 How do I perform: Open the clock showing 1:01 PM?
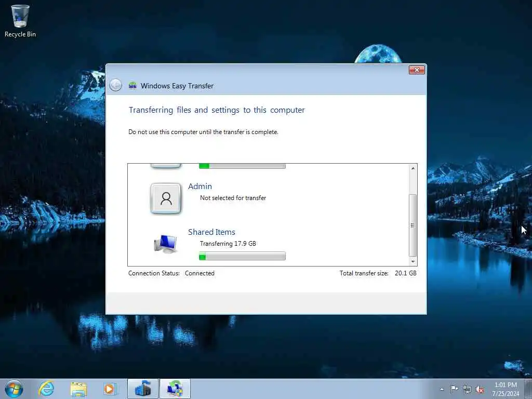tap(506, 389)
